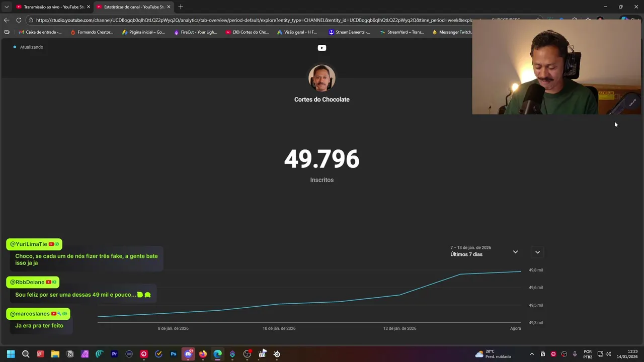Close the Estatísticas do canal tab
The width and height of the screenshot is (644, 362).
click(x=169, y=7)
